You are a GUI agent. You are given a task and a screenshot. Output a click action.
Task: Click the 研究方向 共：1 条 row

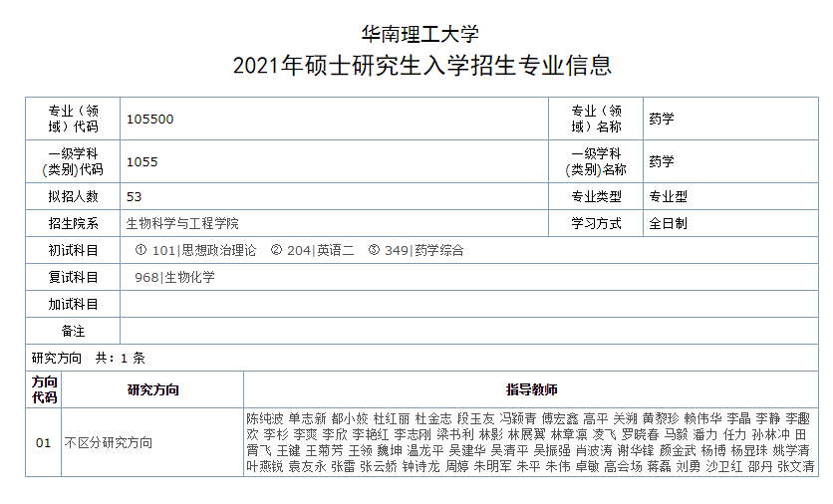pyautogui.click(x=421, y=358)
